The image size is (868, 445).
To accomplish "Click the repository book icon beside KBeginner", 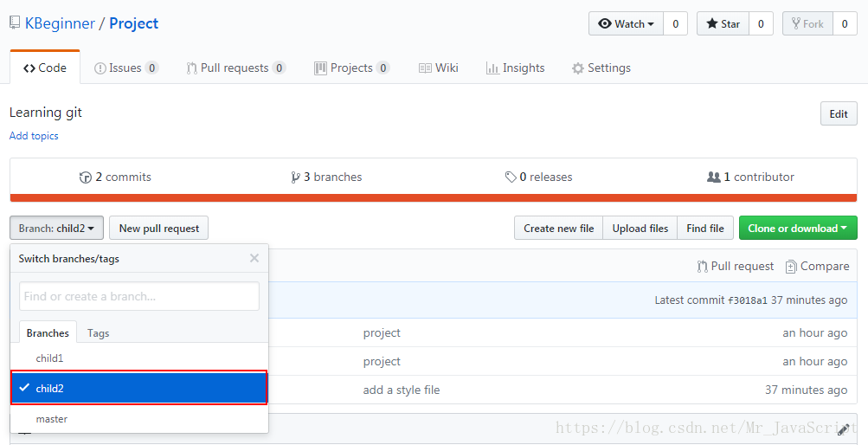I will coord(15,23).
